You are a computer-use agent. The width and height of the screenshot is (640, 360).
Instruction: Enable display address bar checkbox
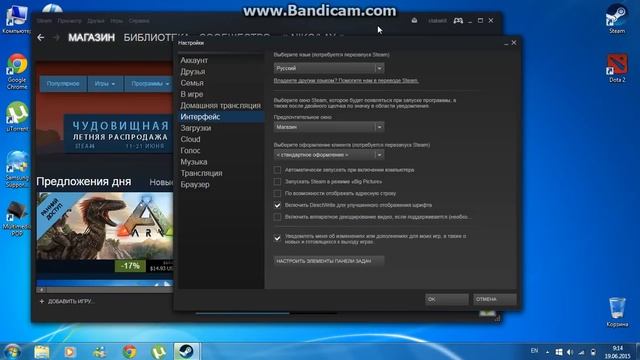[278, 193]
